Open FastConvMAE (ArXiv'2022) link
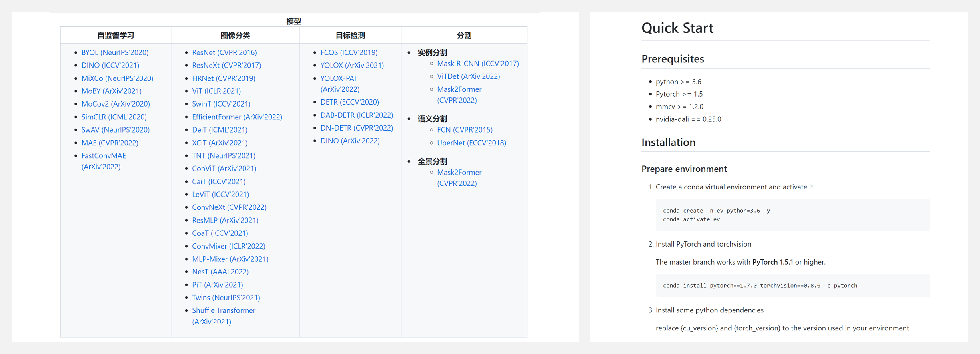Image resolution: width=980 pixels, height=354 pixels. [104, 161]
